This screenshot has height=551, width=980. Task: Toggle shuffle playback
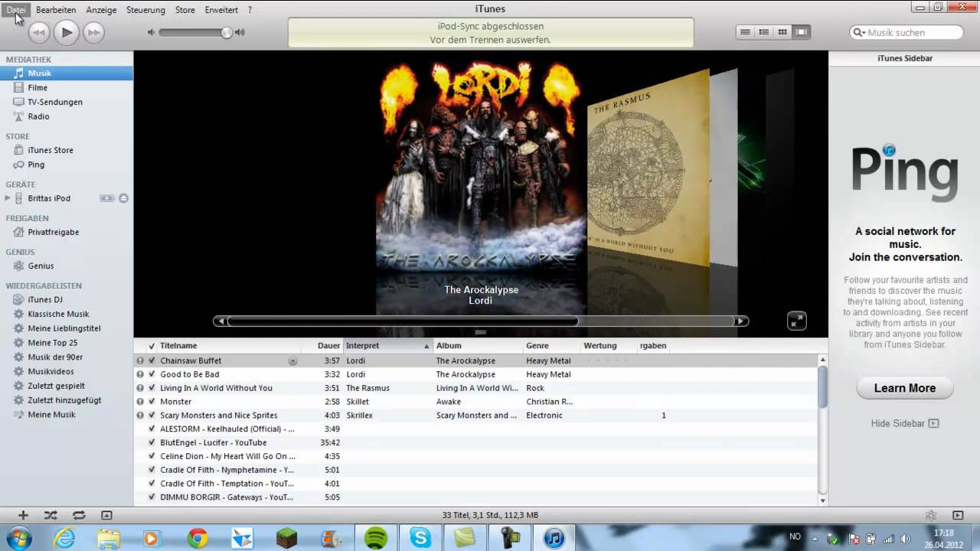coord(51,515)
